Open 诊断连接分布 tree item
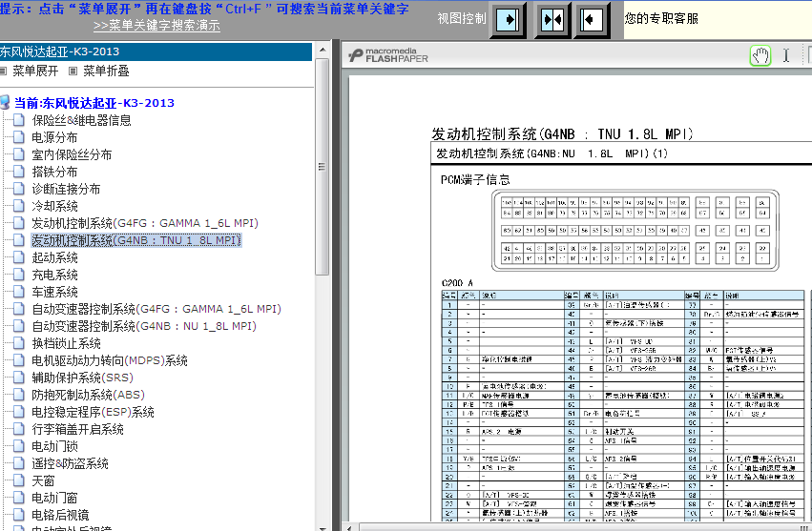Viewport: 812px width, 531px height. pyautogui.click(x=66, y=189)
